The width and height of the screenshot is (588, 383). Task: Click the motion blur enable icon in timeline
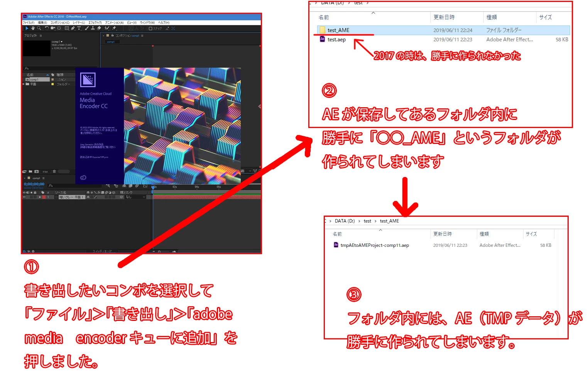pyautogui.click(x=137, y=186)
